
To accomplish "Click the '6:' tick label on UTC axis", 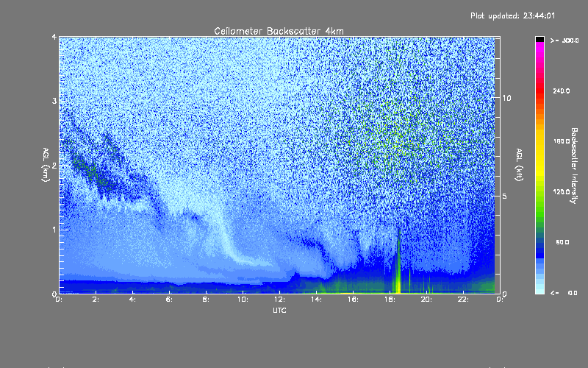I will tap(170, 300).
